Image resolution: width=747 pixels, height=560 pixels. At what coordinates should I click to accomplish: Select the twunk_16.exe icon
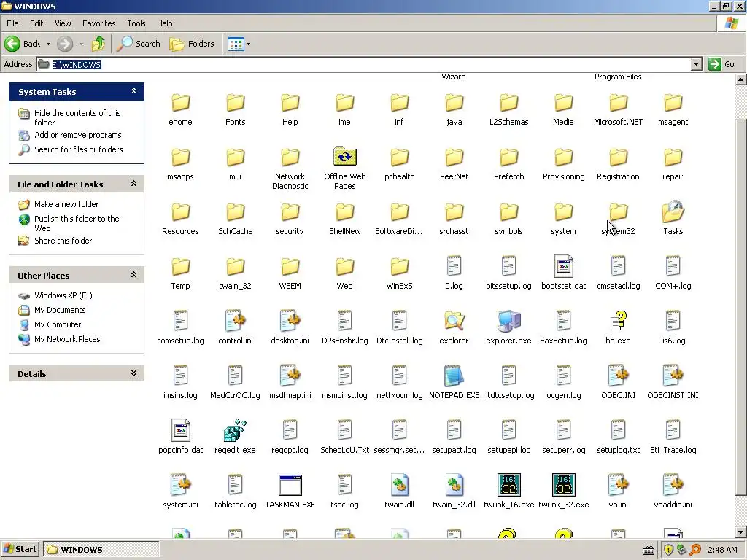coord(508,485)
